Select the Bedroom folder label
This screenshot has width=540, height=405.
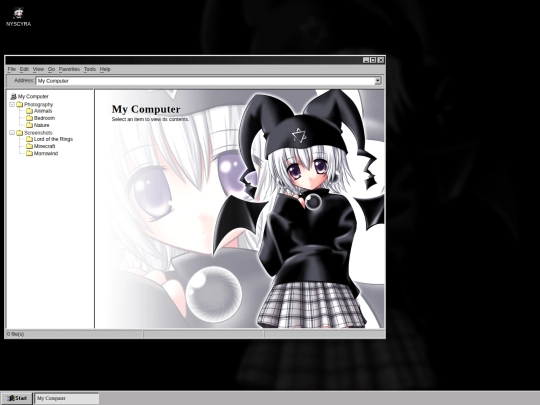(44, 118)
